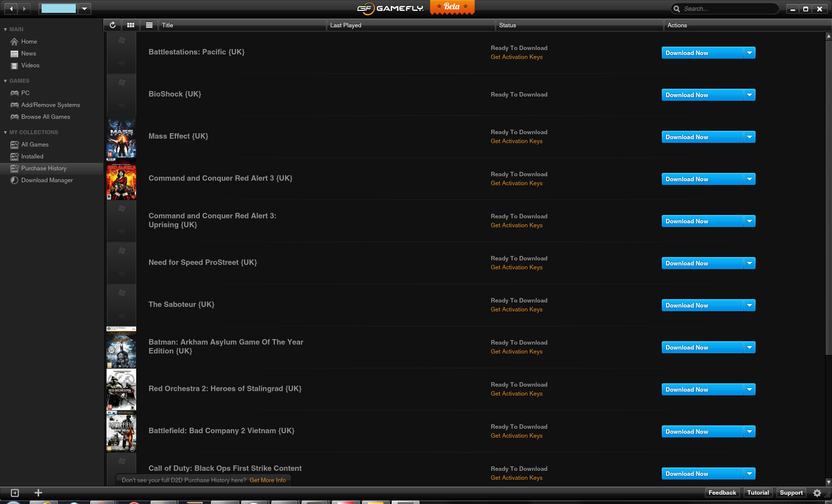The image size is (832, 504).
Task: Open the Red Alert 3 cover thumbnail
Action: click(x=121, y=179)
